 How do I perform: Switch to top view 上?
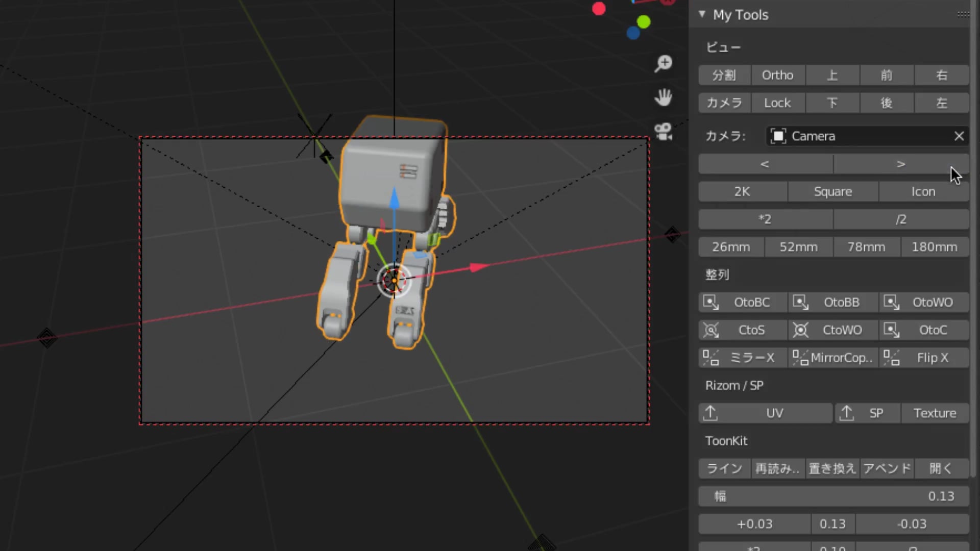832,76
